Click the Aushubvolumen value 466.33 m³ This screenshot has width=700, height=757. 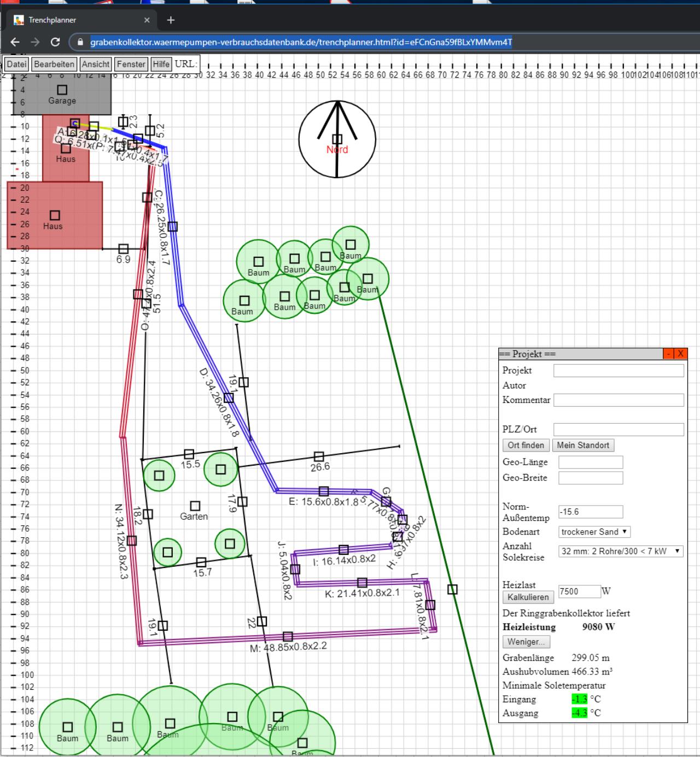tap(592, 672)
